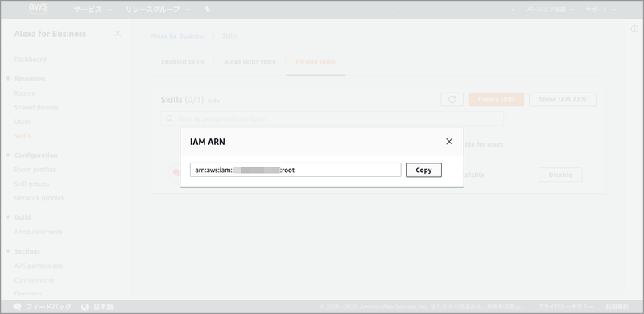644x314 pixels.
Task: Click the pin shortcut icon in header
Action: point(208,10)
